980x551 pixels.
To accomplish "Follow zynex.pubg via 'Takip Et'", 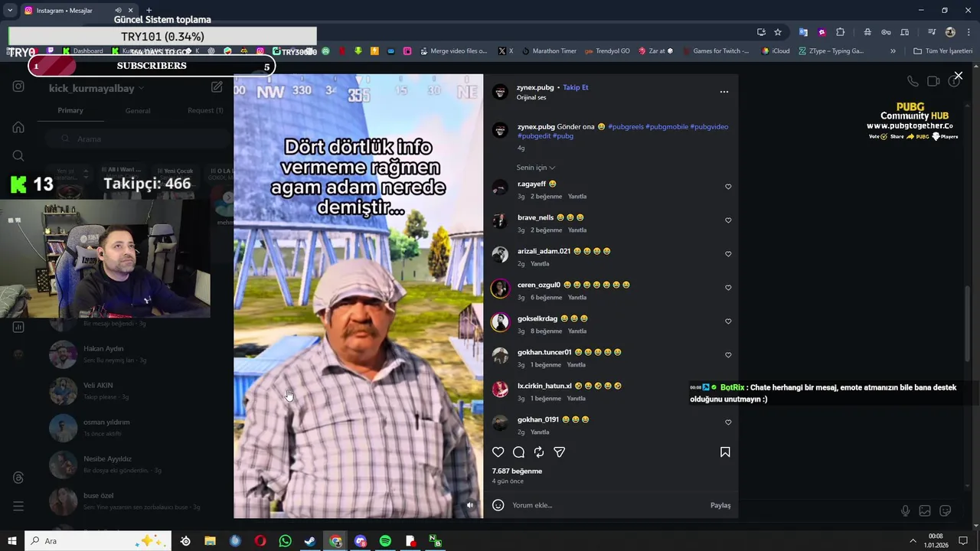I will click(576, 87).
